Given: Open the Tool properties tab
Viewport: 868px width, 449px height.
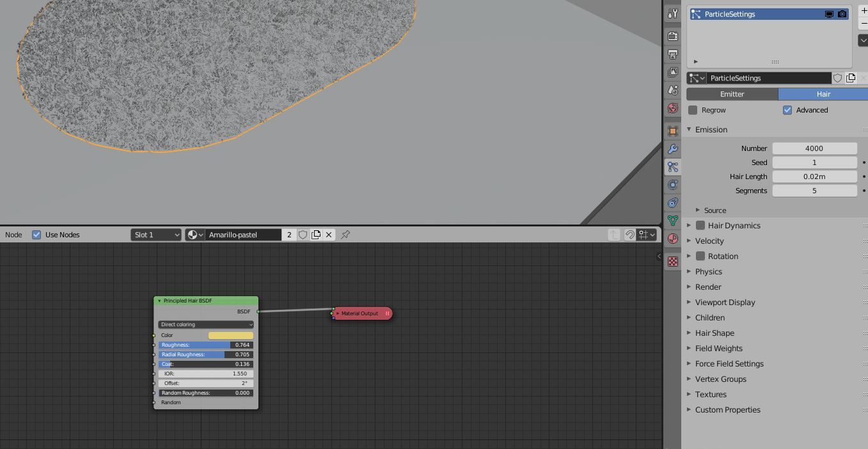Looking at the screenshot, I should pos(672,13).
